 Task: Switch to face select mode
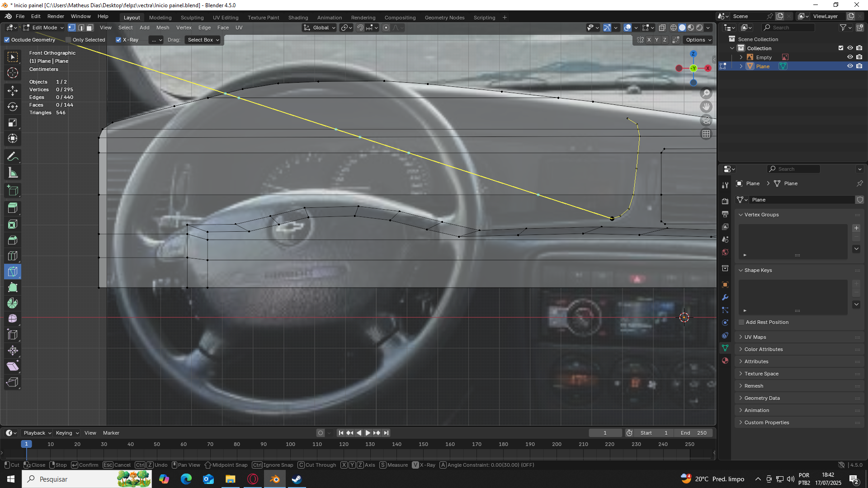tap(90, 28)
